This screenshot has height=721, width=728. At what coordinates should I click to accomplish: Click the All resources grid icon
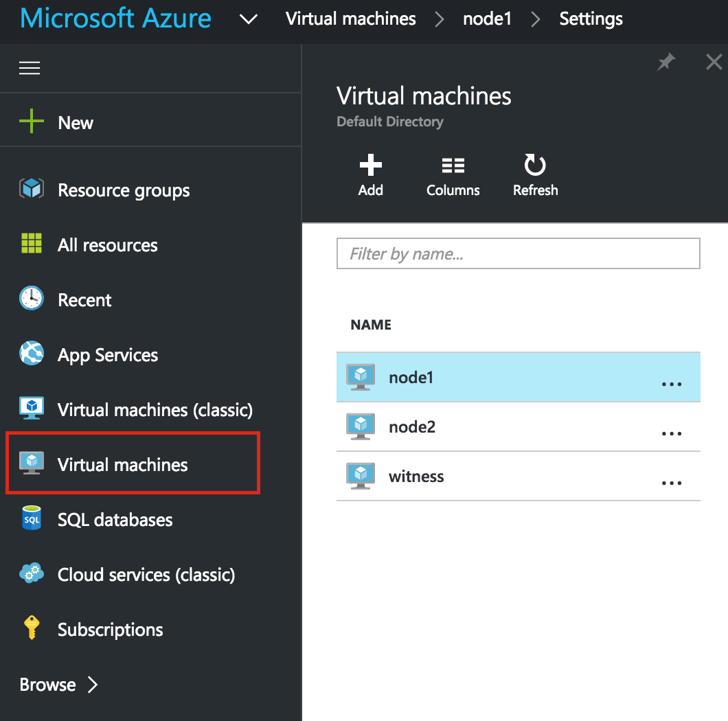pos(32,243)
